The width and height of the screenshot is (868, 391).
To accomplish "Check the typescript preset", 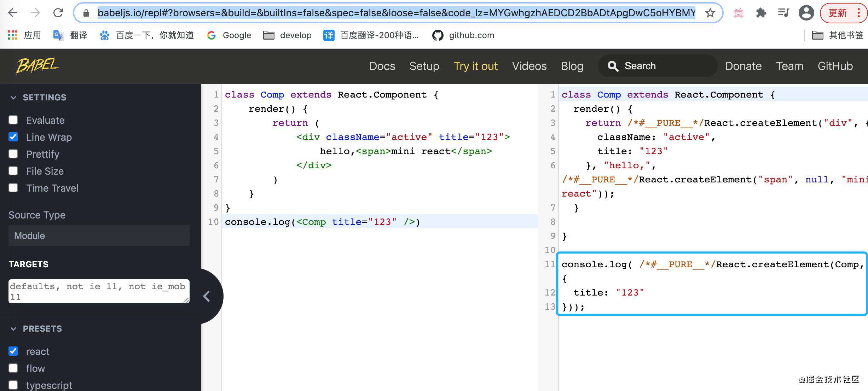I will pos(13,385).
